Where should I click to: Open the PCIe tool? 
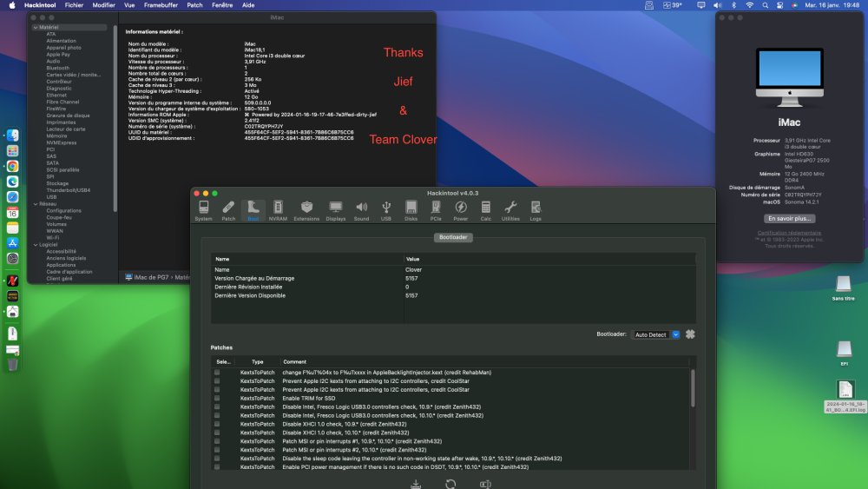coord(436,211)
